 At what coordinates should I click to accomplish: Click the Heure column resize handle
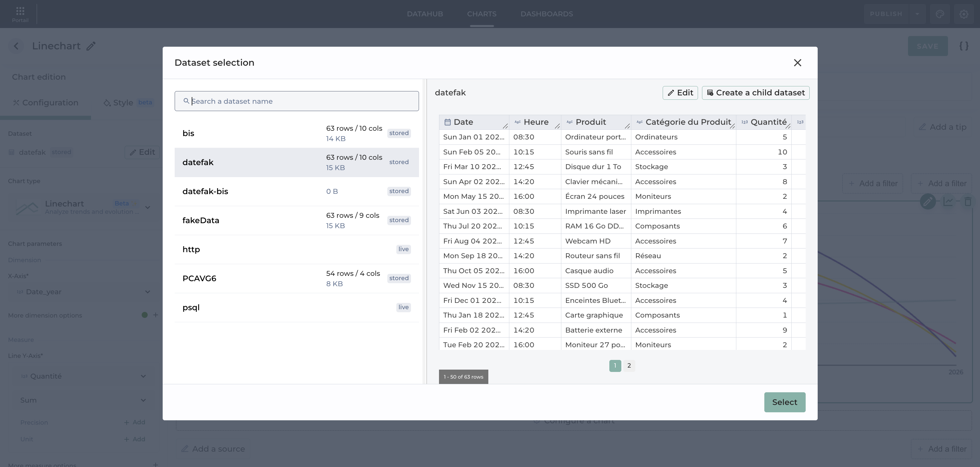click(x=557, y=126)
